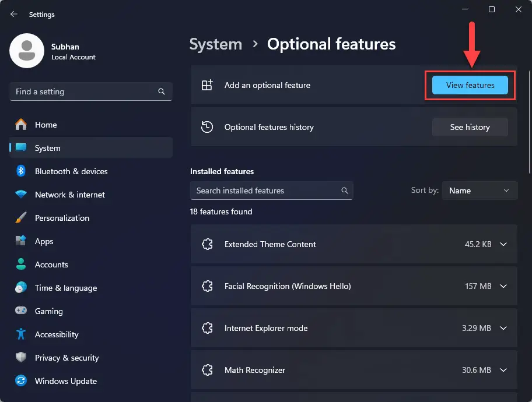Click the View features button

tap(470, 84)
